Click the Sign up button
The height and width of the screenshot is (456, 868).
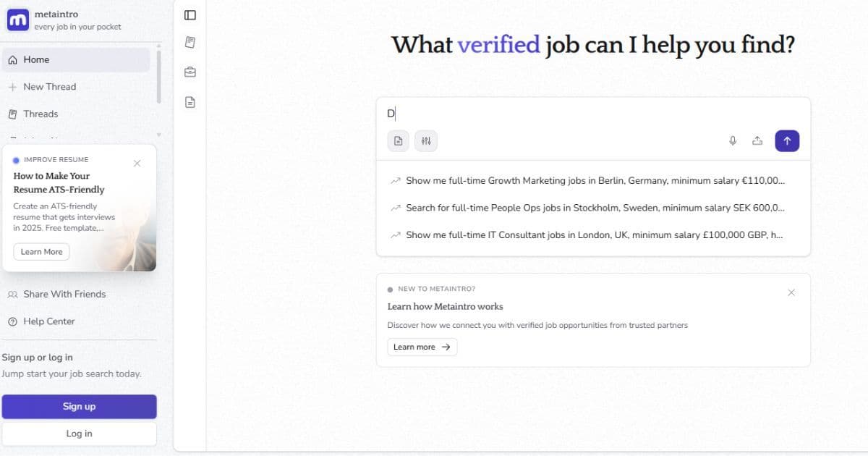(x=79, y=406)
